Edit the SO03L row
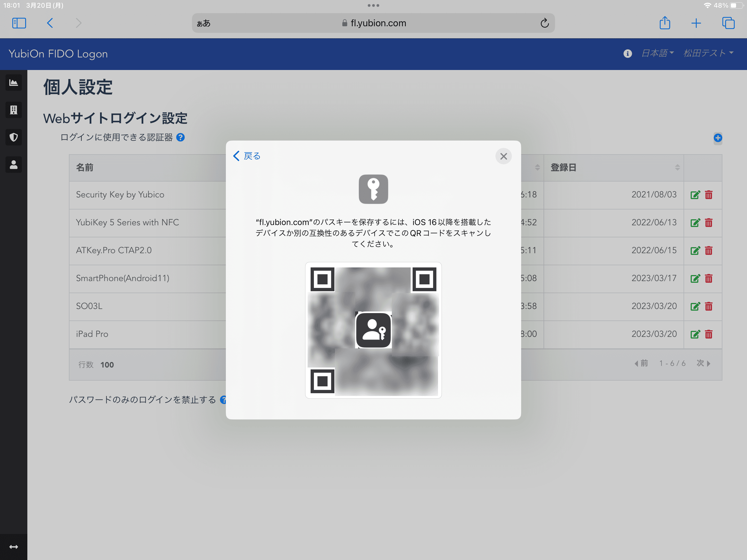This screenshot has height=560, width=747. (x=695, y=306)
